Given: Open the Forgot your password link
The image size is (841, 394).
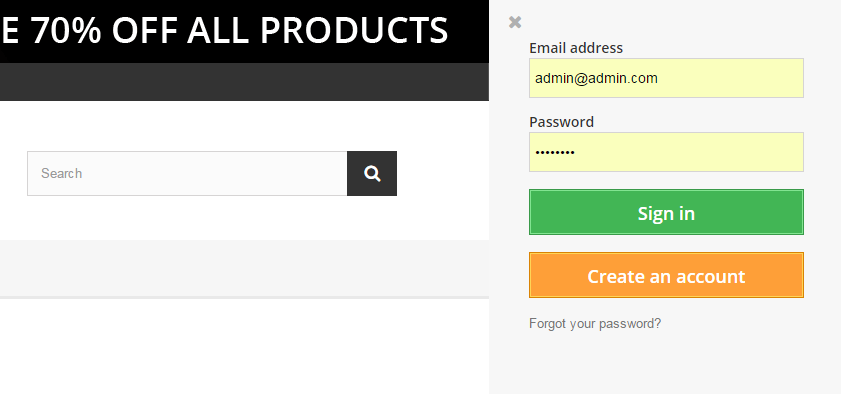Looking at the screenshot, I should pyautogui.click(x=595, y=324).
